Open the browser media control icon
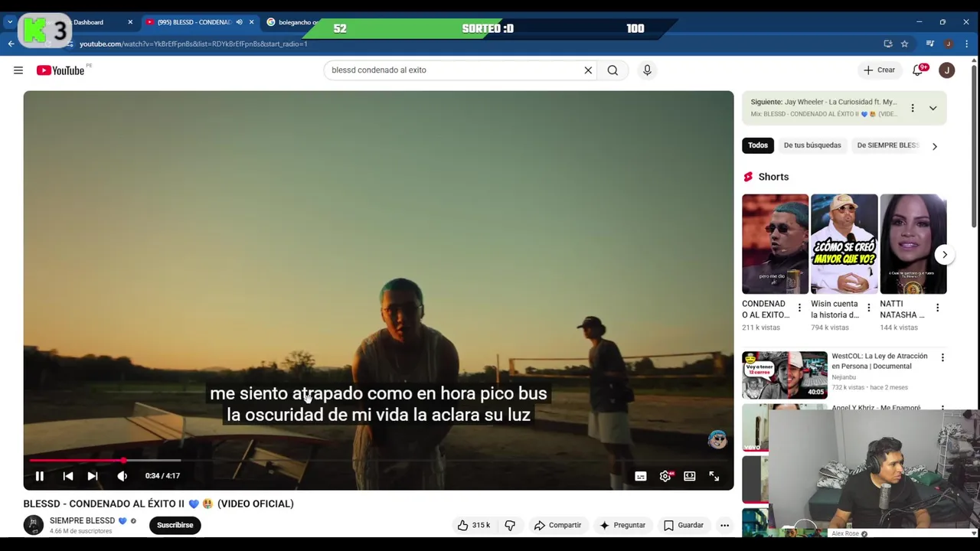The height and width of the screenshot is (551, 980). pos(930,44)
